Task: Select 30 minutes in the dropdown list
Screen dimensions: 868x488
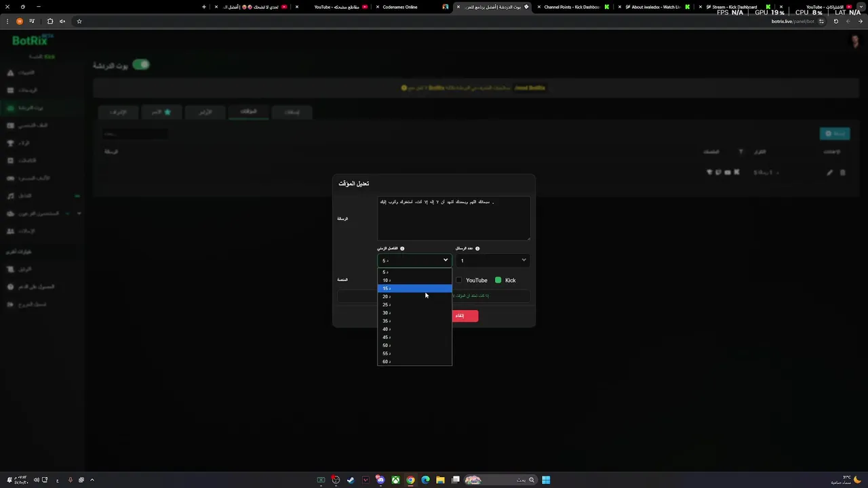Action: tap(414, 312)
